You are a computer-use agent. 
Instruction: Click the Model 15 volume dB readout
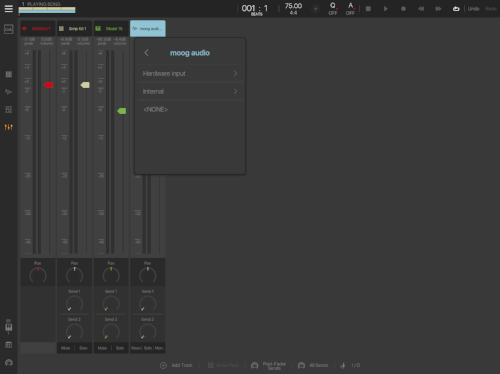(x=120, y=41)
